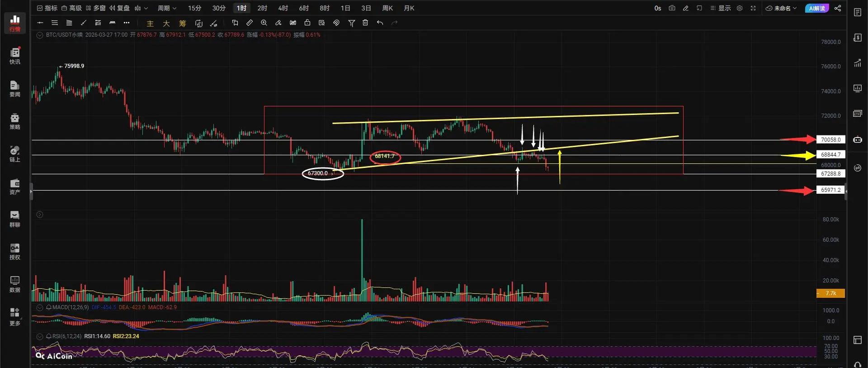Image resolution: width=868 pixels, height=368 pixels.
Task: Click the 高级 advanced button
Action: coord(71,8)
